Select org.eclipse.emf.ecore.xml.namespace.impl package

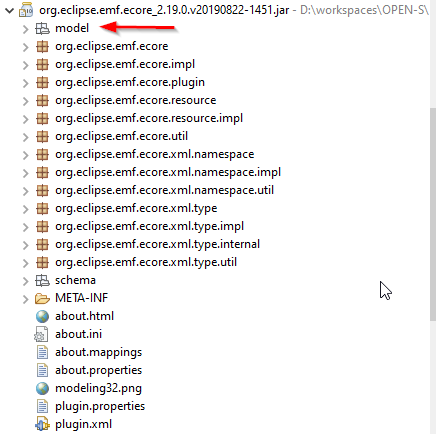pos(168,172)
